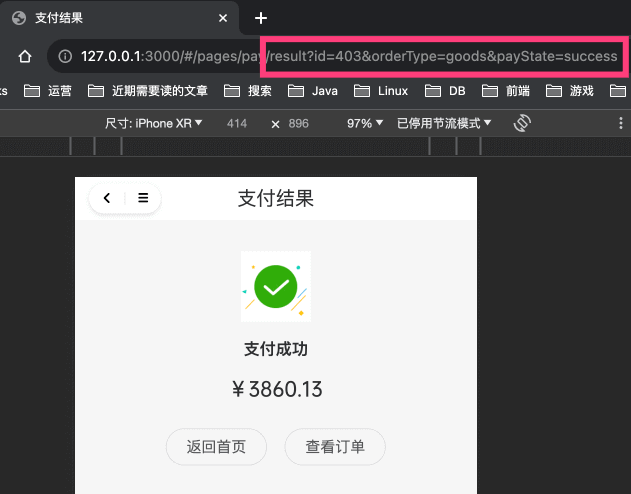Close the 支付结果 browser tab
Image resolution: width=631 pixels, height=494 pixels.
click(x=223, y=18)
